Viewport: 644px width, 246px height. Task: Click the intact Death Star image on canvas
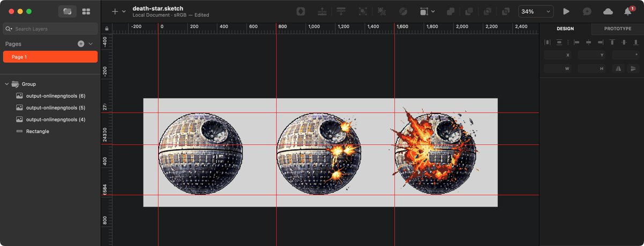[201, 154]
